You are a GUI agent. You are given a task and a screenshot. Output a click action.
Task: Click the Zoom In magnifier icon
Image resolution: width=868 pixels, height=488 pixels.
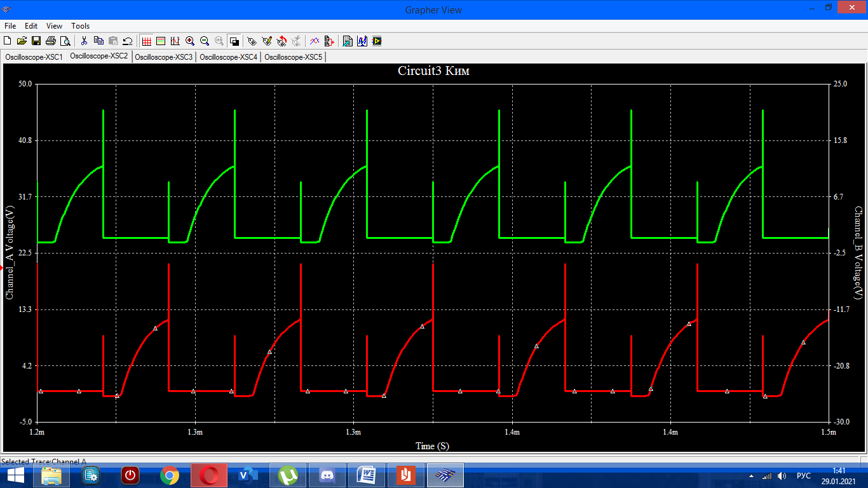[x=190, y=41]
